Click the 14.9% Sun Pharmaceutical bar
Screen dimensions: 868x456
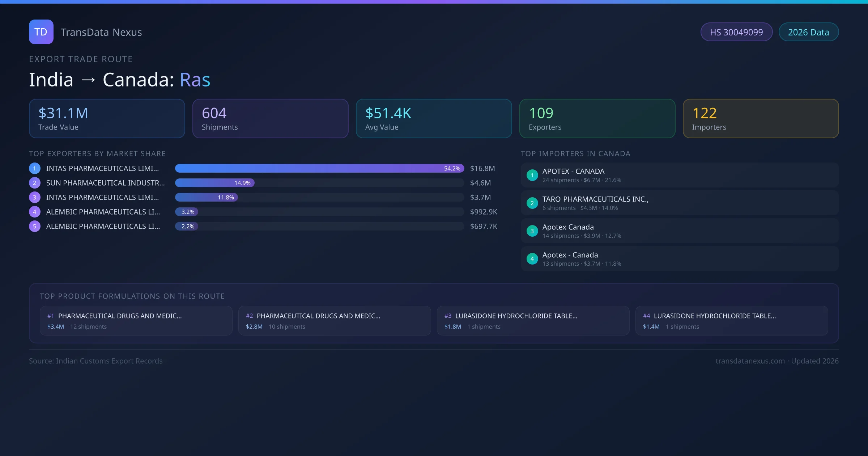pyautogui.click(x=214, y=183)
